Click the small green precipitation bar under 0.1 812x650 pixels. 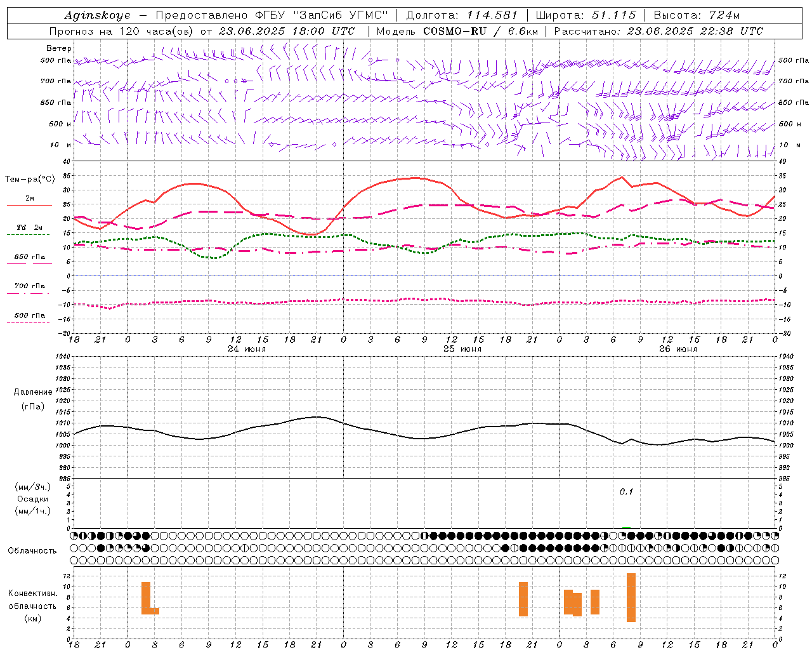pos(627,527)
